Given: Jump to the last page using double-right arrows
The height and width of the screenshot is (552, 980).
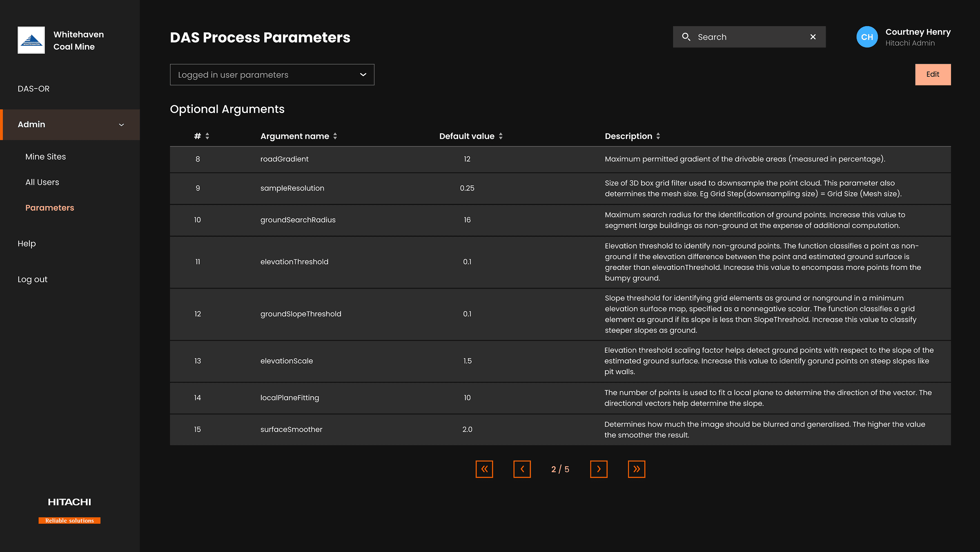Looking at the screenshot, I should point(637,469).
